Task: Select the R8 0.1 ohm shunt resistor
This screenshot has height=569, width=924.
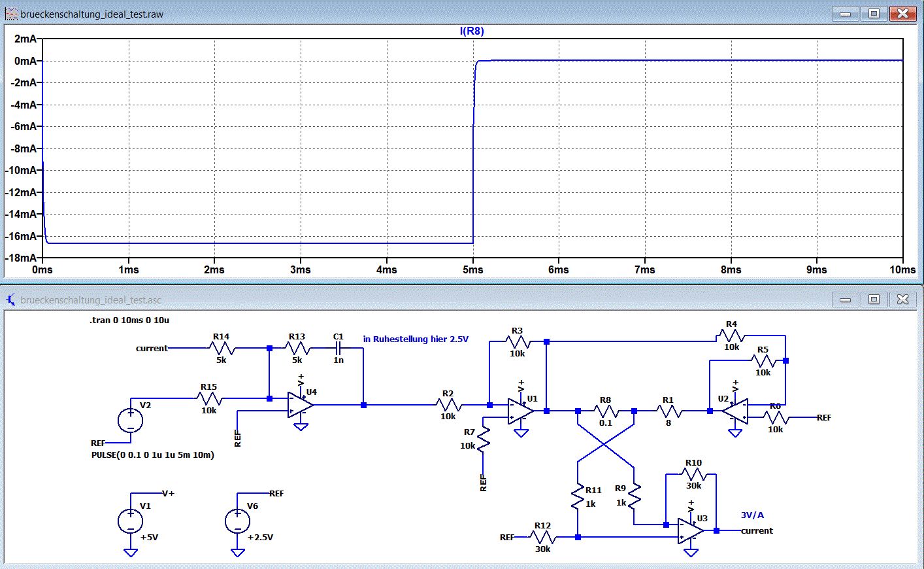Action: click(x=606, y=411)
